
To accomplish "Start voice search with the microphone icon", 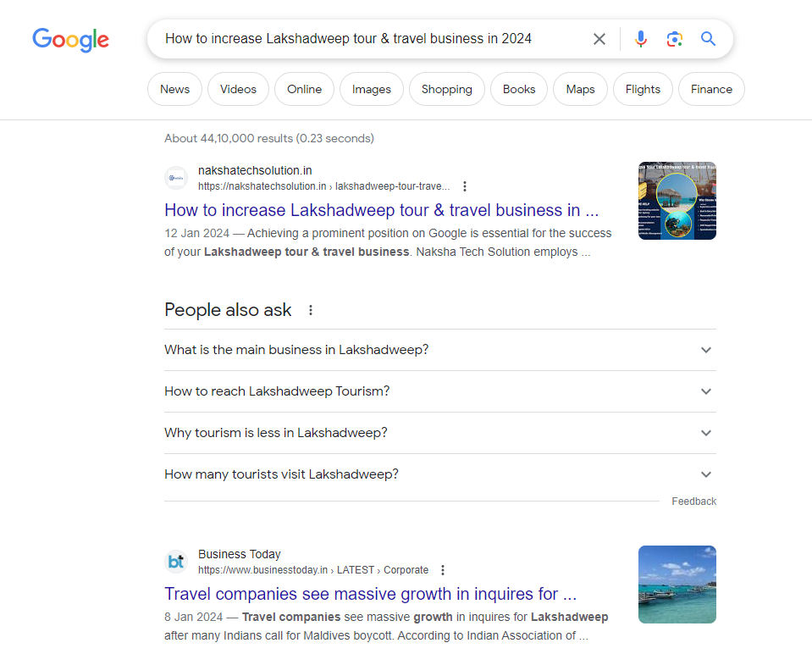I will click(641, 39).
